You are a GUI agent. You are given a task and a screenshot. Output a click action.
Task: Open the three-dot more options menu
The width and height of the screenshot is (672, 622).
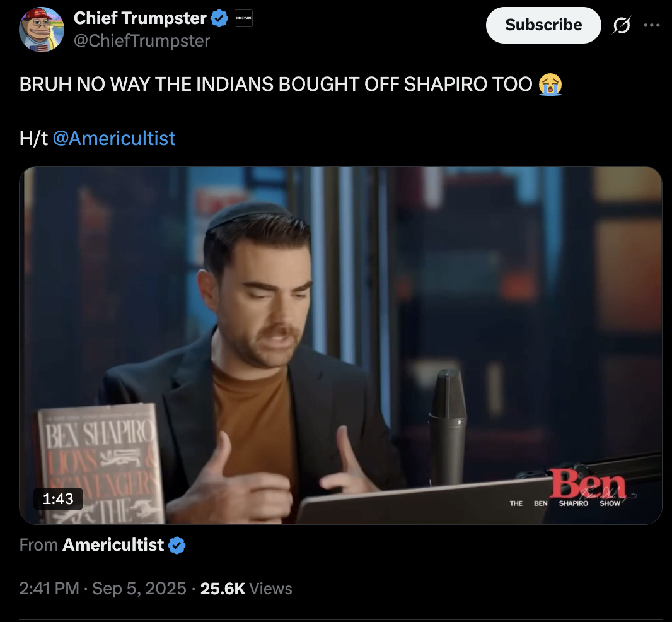[651, 25]
